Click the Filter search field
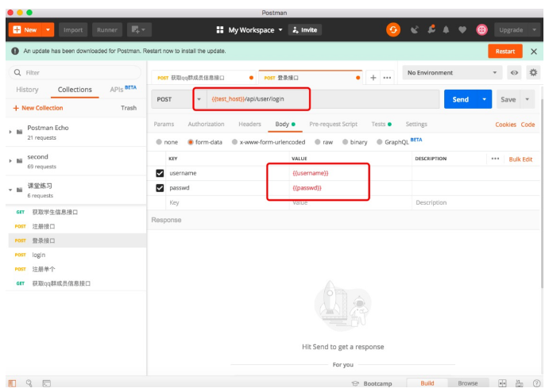The height and width of the screenshot is (392, 549). [75, 73]
